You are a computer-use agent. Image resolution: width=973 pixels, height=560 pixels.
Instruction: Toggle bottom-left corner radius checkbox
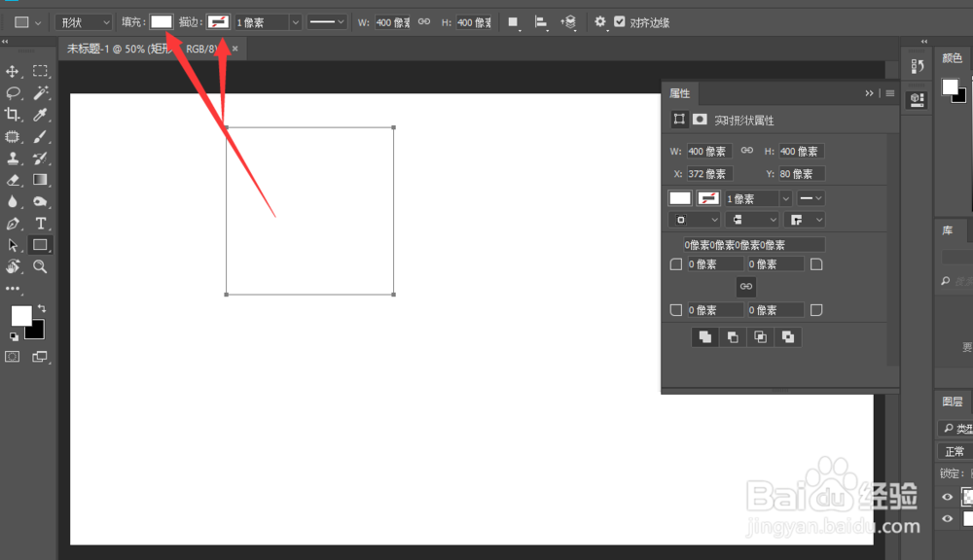pos(676,309)
